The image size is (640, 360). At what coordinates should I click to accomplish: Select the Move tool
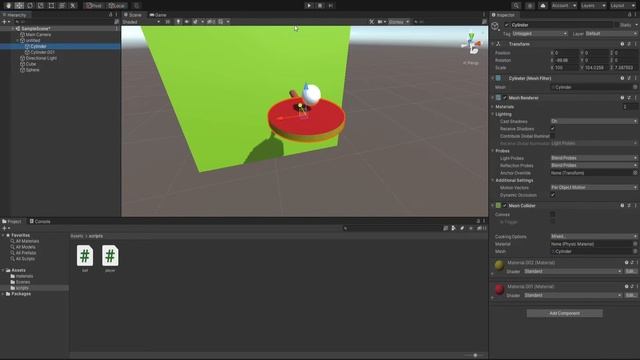[x=19, y=6]
